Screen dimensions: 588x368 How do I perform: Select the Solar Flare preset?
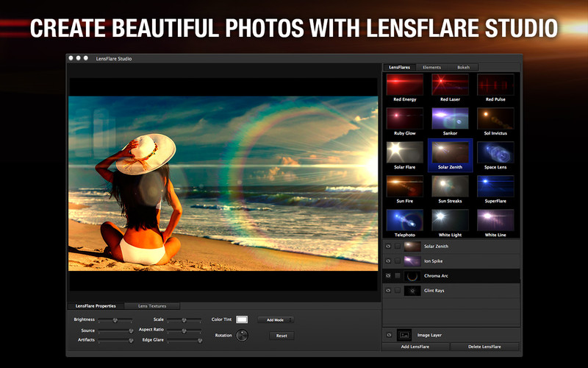click(x=405, y=152)
